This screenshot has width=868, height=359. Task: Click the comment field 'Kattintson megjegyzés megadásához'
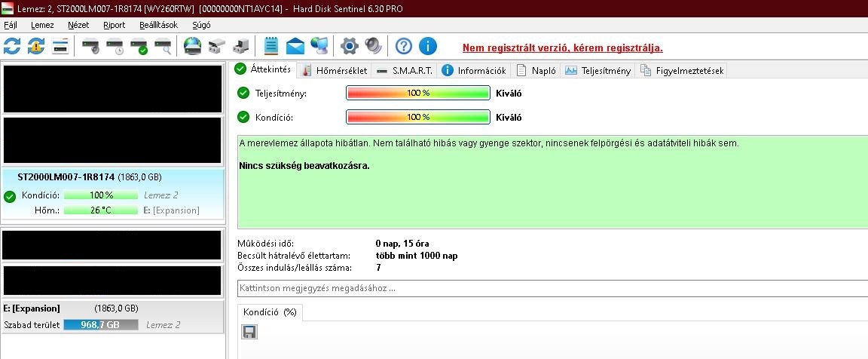click(552, 289)
